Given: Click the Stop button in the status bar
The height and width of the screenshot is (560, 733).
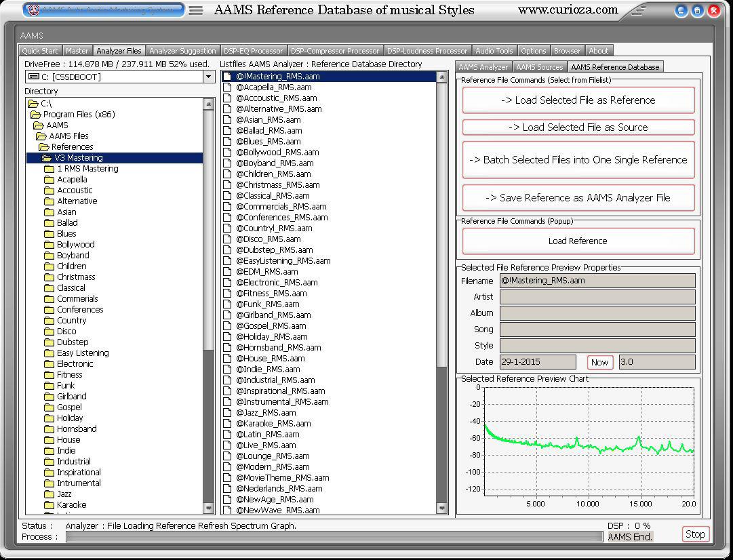Looking at the screenshot, I should (695, 534).
